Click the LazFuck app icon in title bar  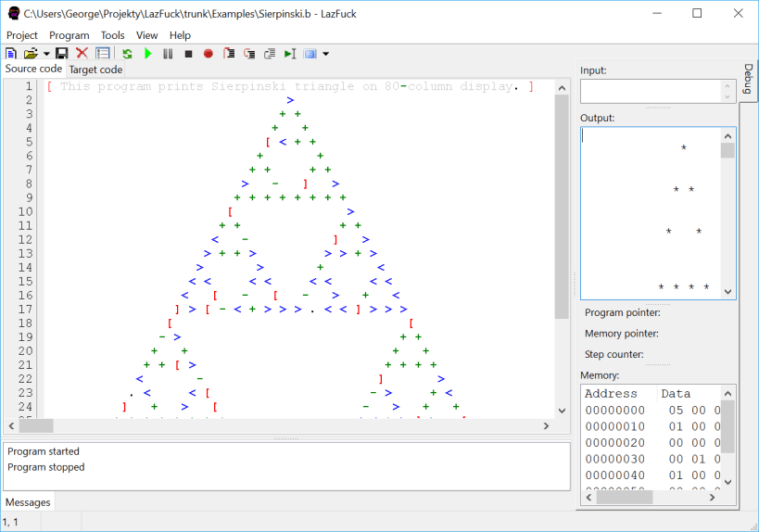click(14, 14)
